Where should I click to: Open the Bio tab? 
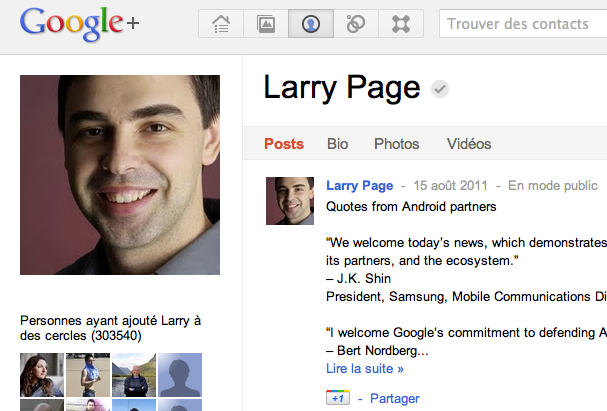(338, 144)
